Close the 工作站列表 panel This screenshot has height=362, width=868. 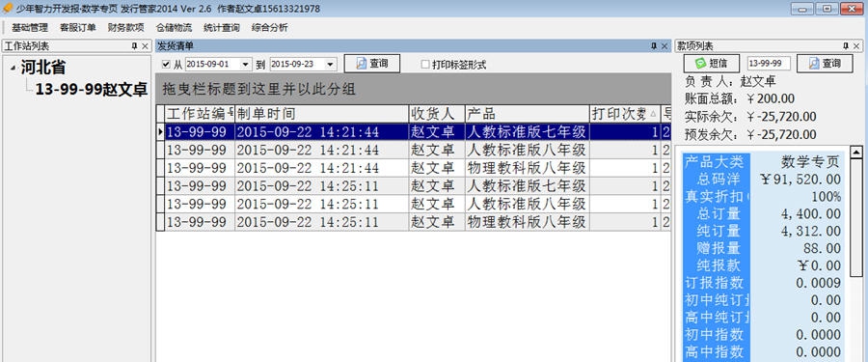[x=145, y=46]
